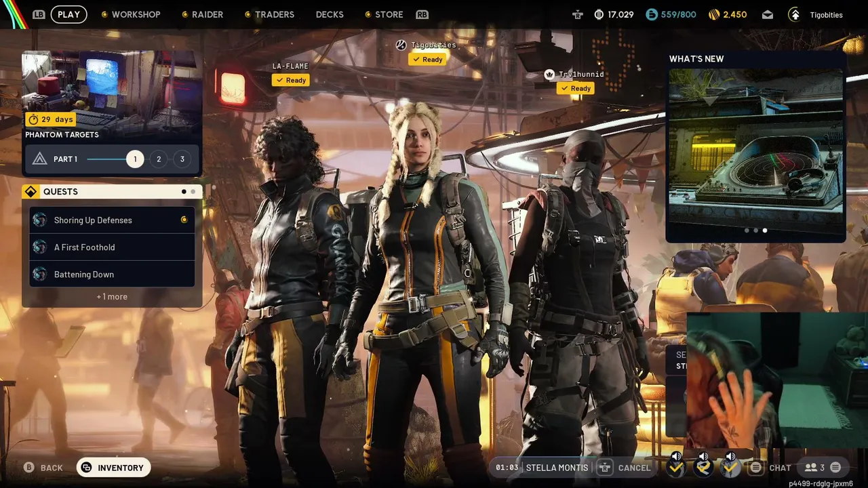Open the Raider tab
The height and width of the screenshot is (488, 868).
pos(208,14)
